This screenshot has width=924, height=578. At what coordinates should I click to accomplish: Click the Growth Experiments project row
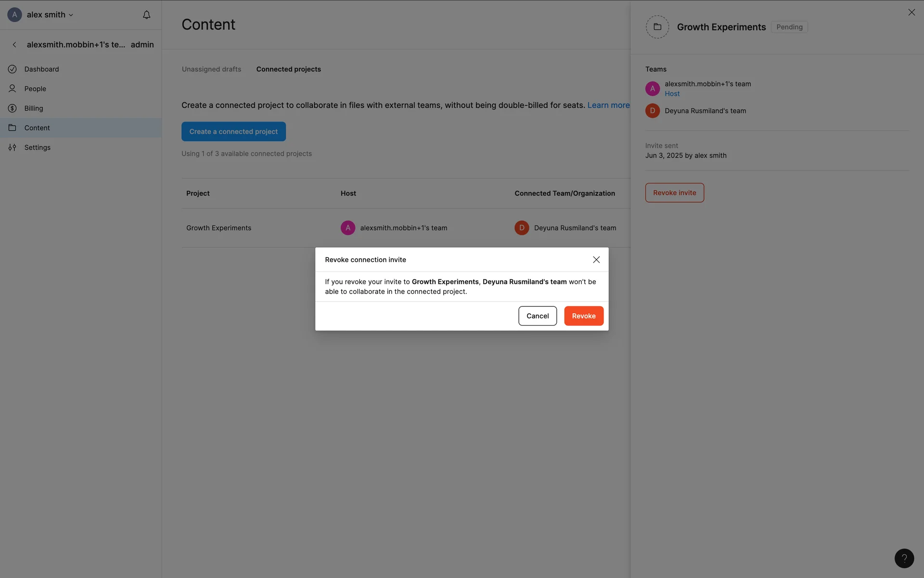[218, 228]
